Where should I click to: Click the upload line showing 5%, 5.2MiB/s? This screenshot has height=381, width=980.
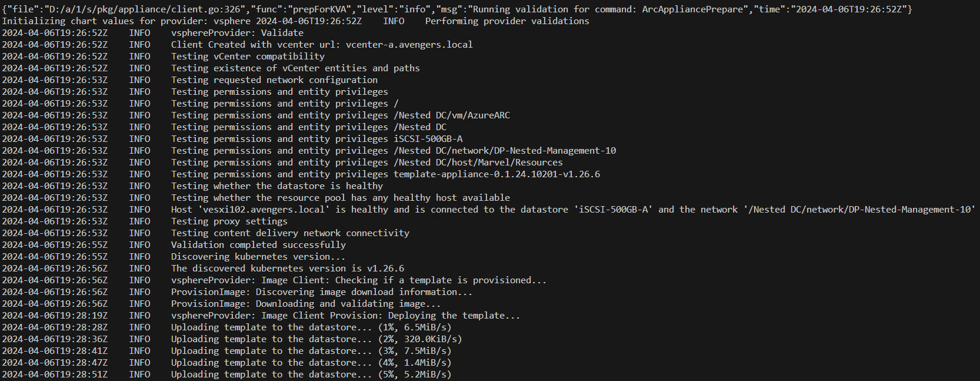click(x=311, y=375)
